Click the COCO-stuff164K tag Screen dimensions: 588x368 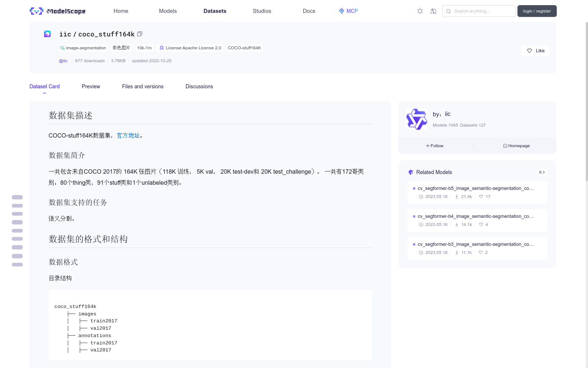click(x=244, y=48)
